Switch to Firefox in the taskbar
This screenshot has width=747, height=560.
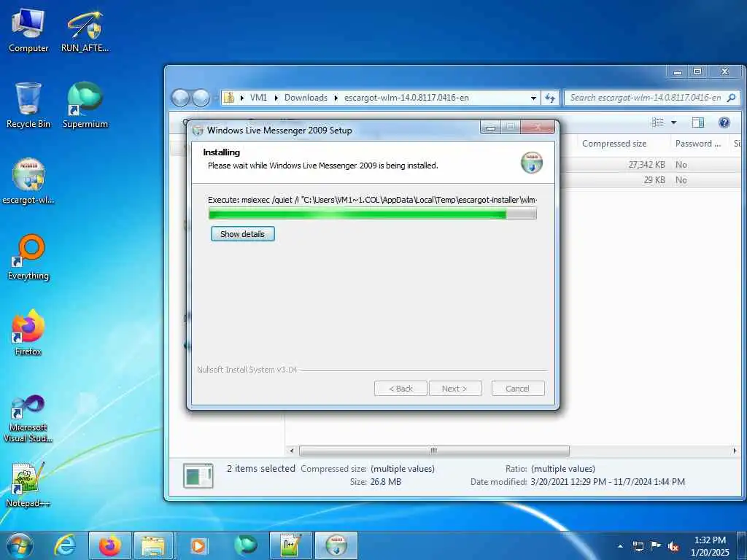109,545
